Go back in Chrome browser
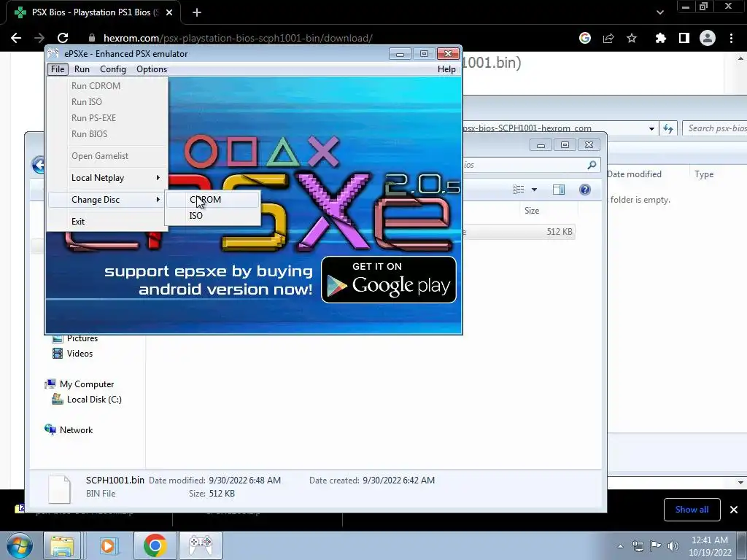Image resolution: width=747 pixels, height=560 pixels. 16,38
